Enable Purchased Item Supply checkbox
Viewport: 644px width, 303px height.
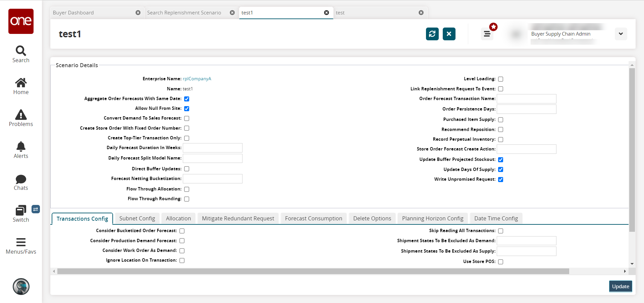pos(501,120)
